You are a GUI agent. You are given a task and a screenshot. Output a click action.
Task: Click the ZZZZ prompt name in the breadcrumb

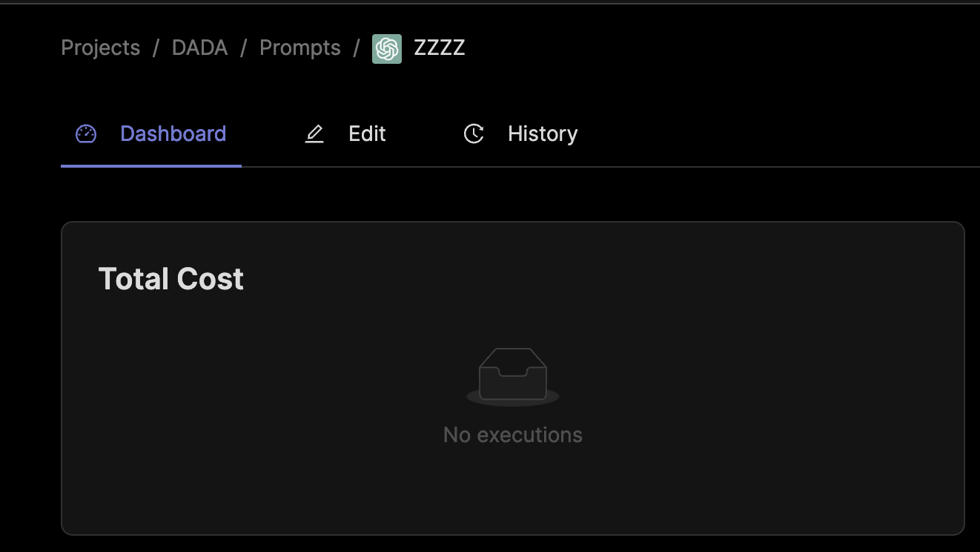coord(439,48)
